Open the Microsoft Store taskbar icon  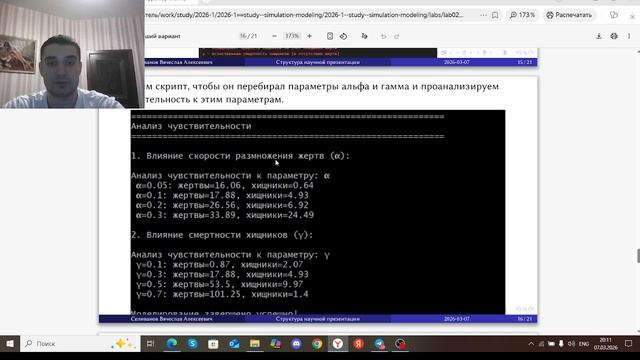pyautogui.click(x=213, y=344)
